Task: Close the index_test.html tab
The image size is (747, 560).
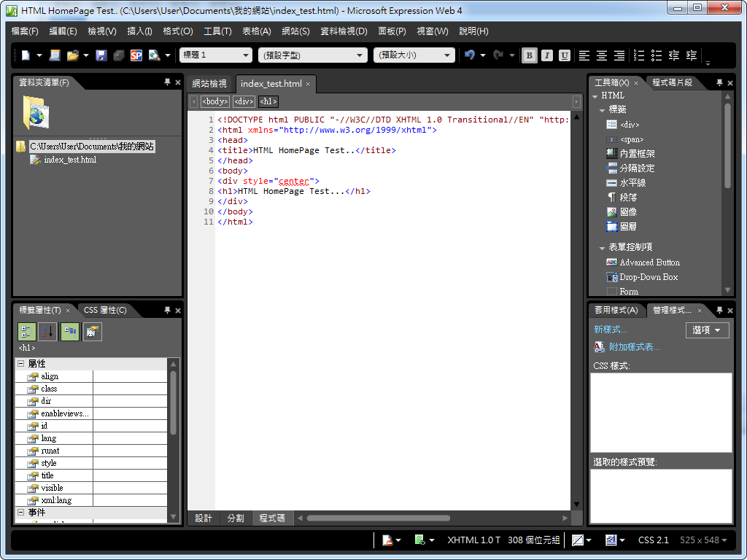Action: [308, 84]
